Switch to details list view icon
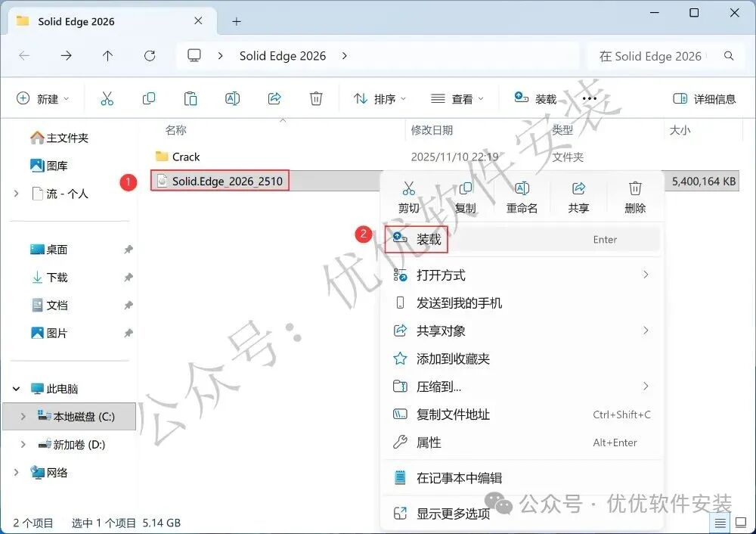Screen dimensions: 756x534 click(x=720, y=523)
